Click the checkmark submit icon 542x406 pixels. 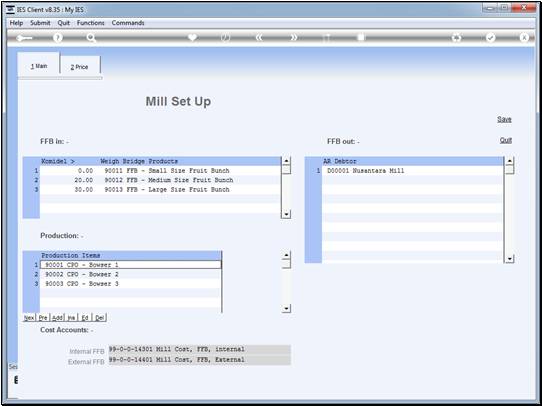490,38
